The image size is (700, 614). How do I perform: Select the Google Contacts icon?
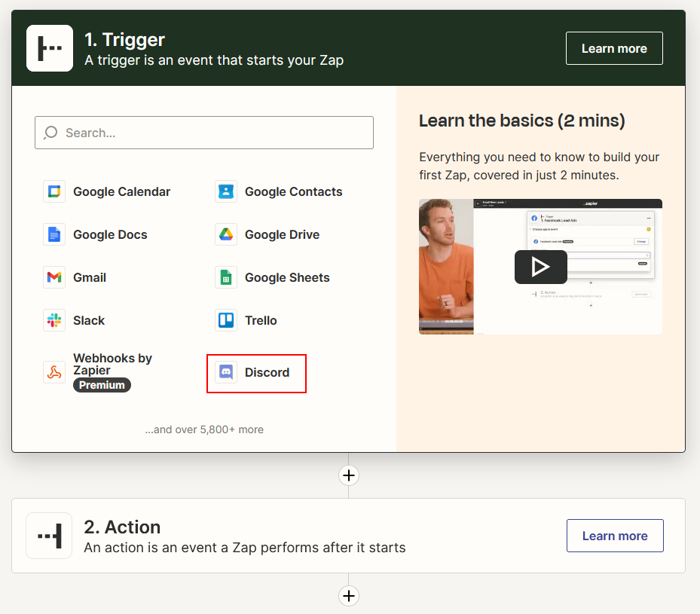[226, 191]
